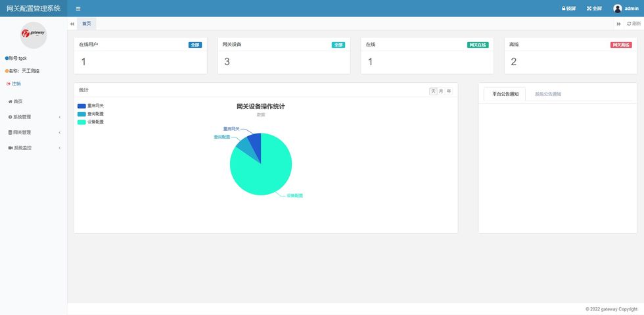The width and height of the screenshot is (644, 315).
Task: Switch statistics to 天 (day) view
Action: 433,91
